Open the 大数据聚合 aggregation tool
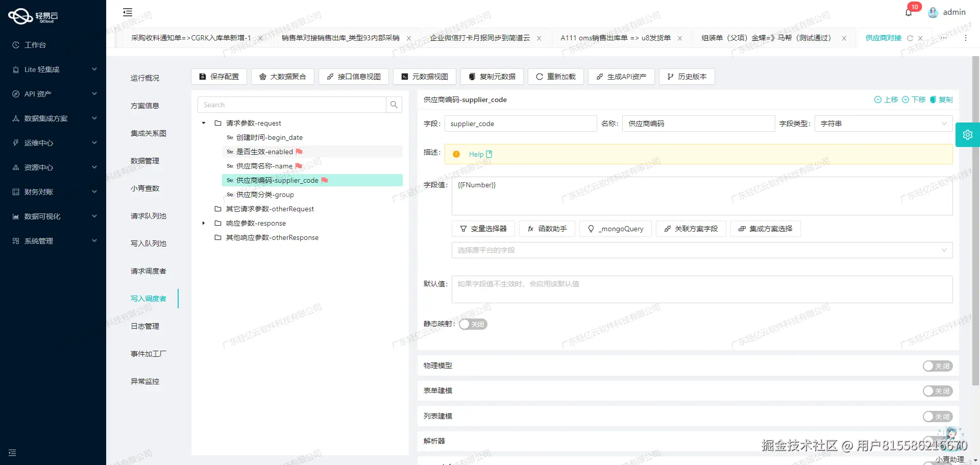980x465 pixels. [282, 77]
